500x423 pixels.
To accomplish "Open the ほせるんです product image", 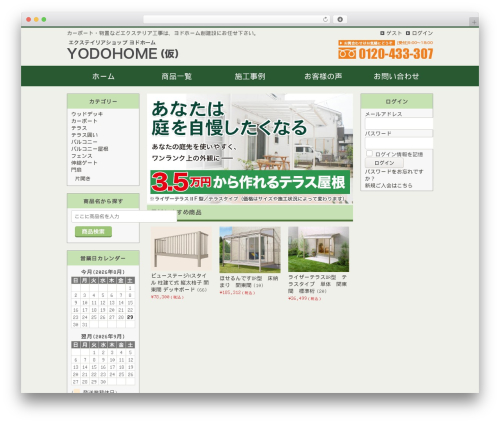I will pyautogui.click(x=250, y=249).
